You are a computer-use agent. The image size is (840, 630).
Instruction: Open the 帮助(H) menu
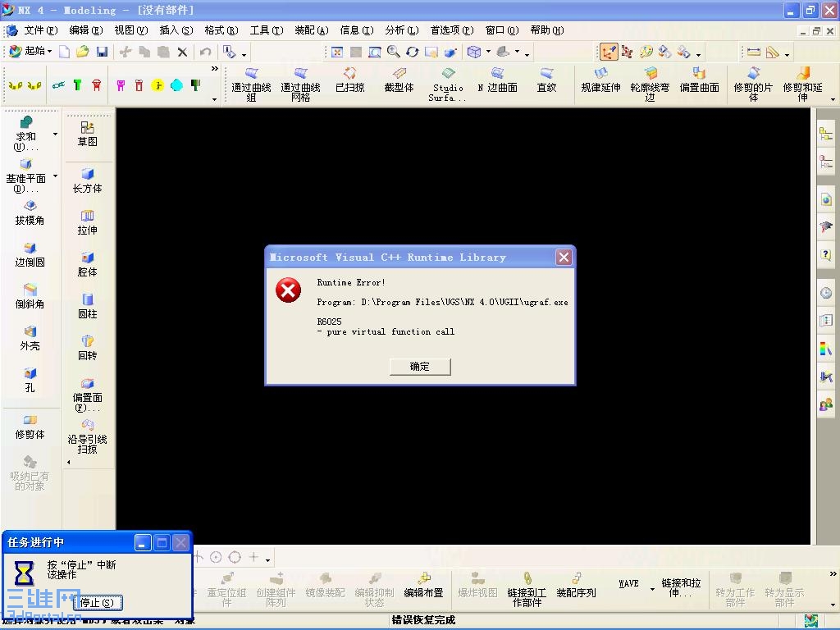coord(546,30)
